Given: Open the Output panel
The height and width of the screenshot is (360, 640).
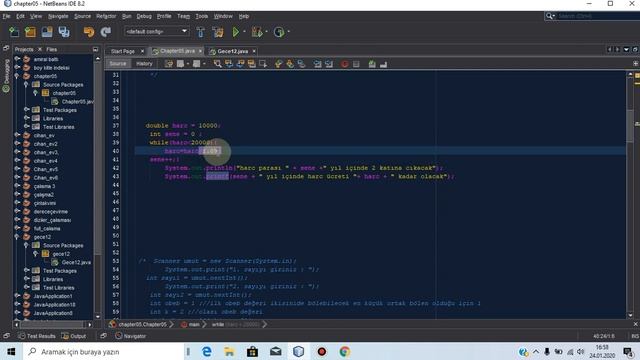Looking at the screenshot, I should pos(74,336).
